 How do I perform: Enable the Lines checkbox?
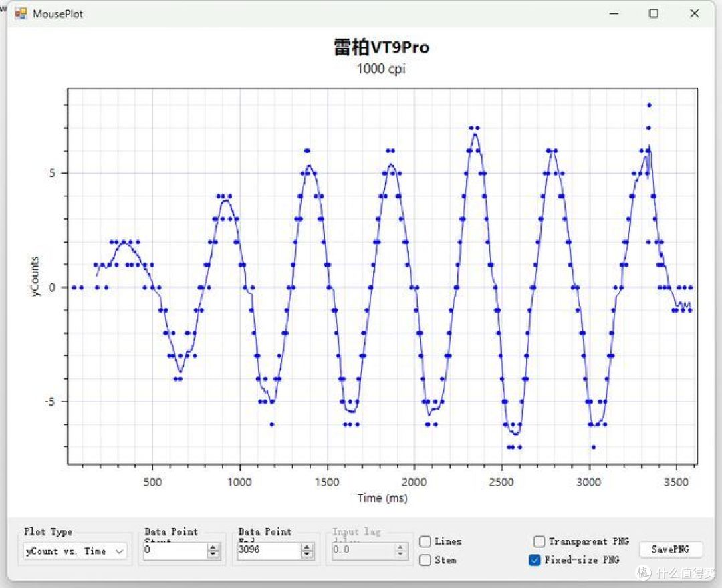click(x=425, y=541)
